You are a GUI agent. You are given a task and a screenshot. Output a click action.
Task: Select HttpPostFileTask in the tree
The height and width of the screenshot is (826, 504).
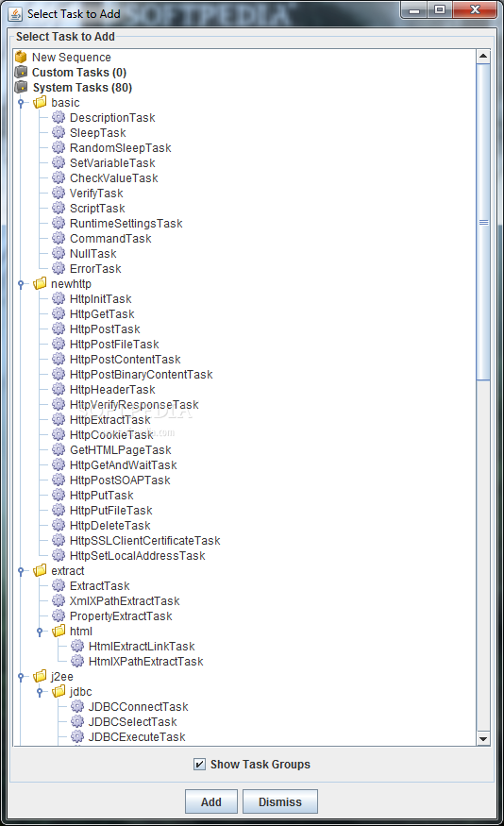click(x=114, y=344)
